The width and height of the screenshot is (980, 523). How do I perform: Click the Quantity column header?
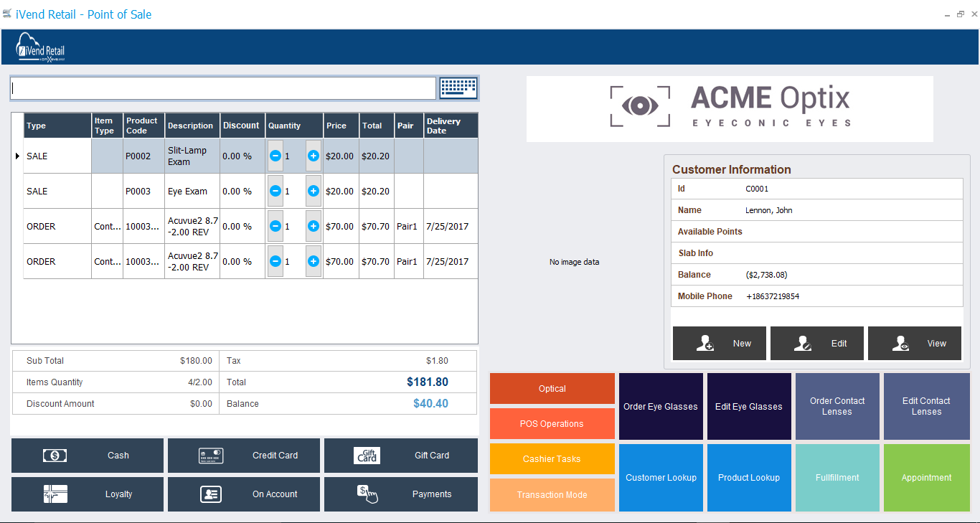click(x=294, y=126)
